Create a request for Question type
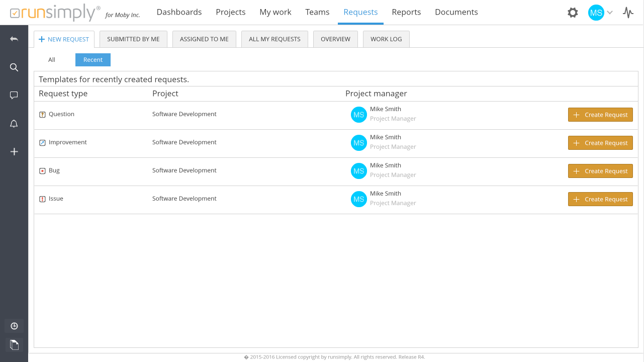The height and width of the screenshot is (362, 644). (600, 115)
